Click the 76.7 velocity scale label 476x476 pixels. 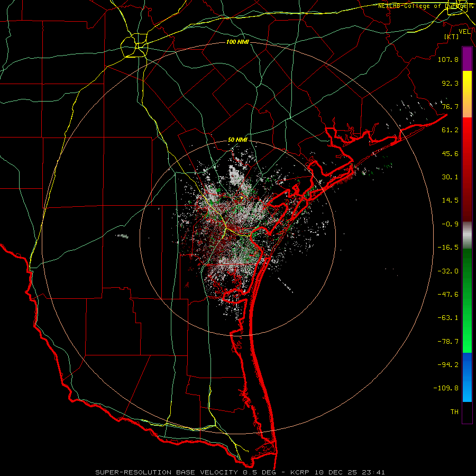(450, 106)
